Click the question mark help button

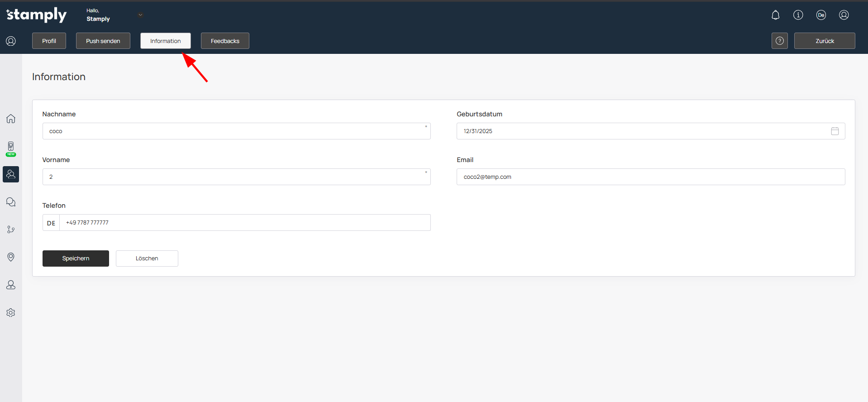coord(779,41)
